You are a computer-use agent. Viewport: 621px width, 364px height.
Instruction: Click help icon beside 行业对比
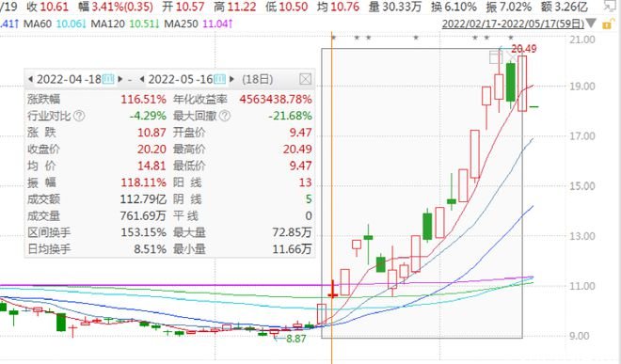point(79,116)
